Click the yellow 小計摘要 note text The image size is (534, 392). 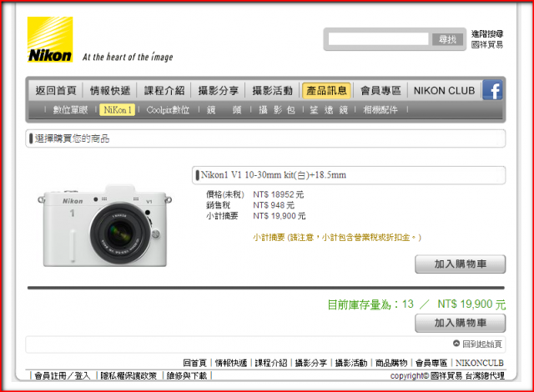[337, 238]
